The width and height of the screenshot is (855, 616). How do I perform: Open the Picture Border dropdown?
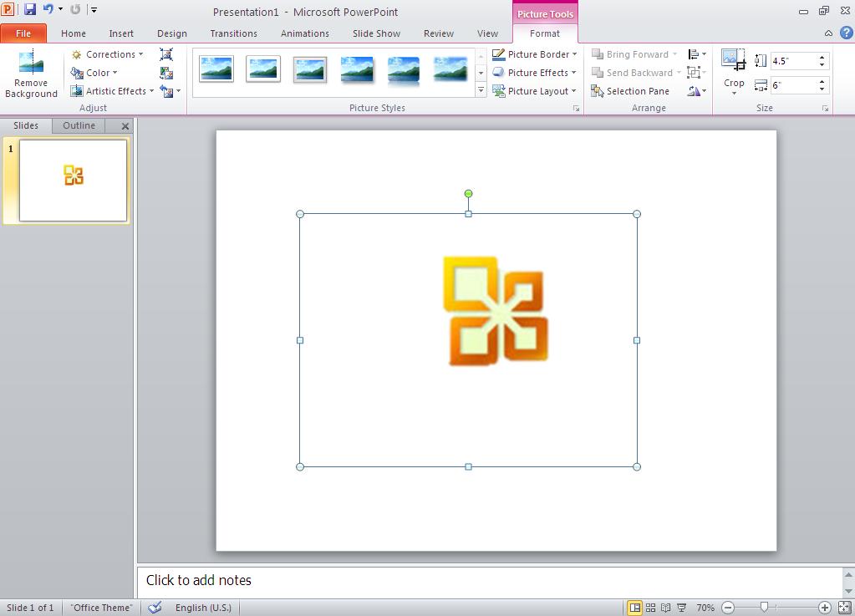pos(534,54)
